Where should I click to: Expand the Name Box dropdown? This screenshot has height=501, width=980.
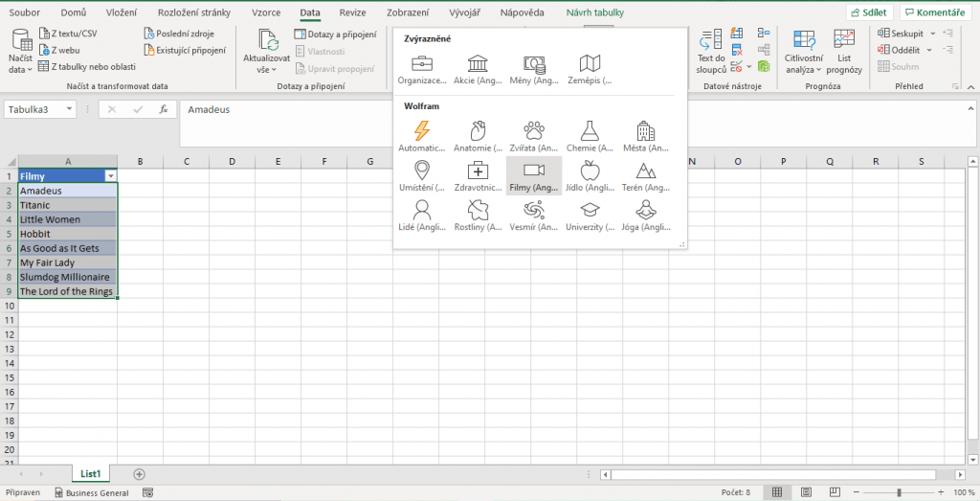[69, 110]
